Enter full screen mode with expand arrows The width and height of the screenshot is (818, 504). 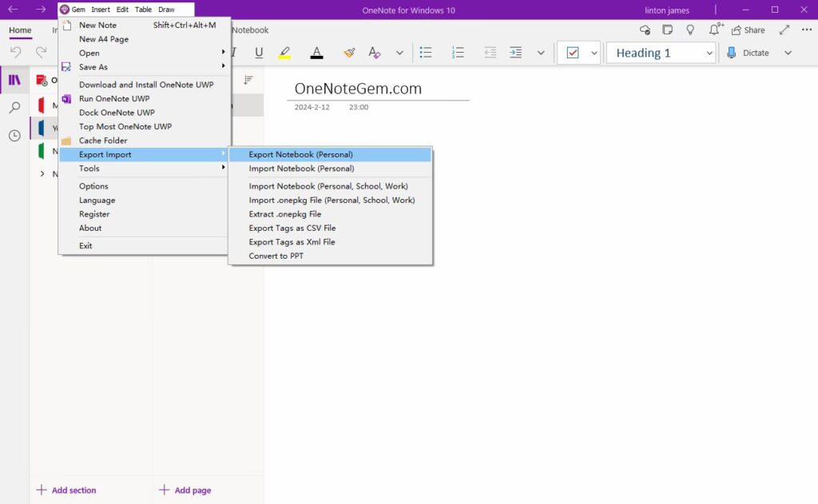click(784, 30)
